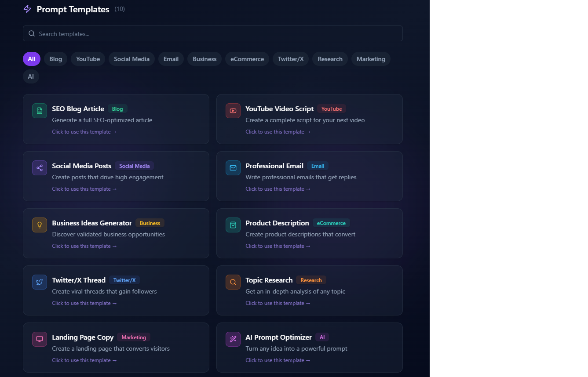Select the YouTube Video Script play icon
Image resolution: width=588 pixels, height=377 pixels.
(233, 111)
